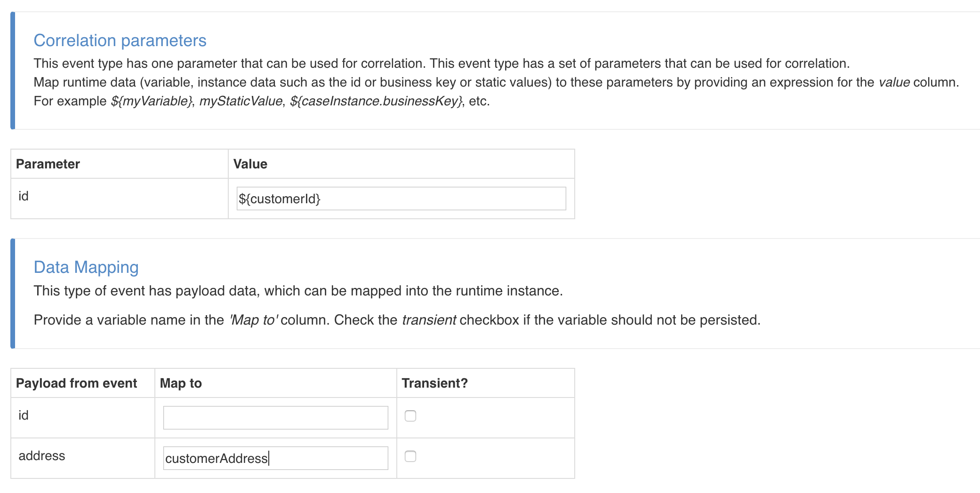The width and height of the screenshot is (980, 493).
Task: Click the Correlation parameters heading
Action: pyautogui.click(x=120, y=40)
